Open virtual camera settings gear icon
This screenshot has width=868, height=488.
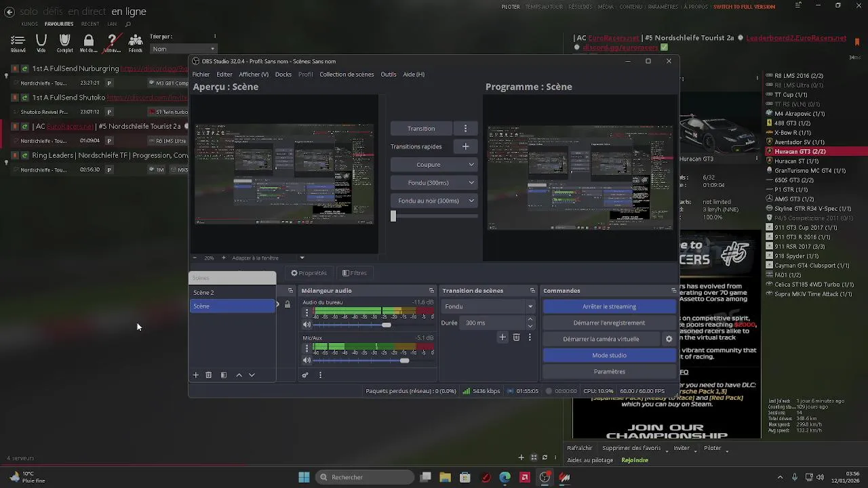pos(669,339)
